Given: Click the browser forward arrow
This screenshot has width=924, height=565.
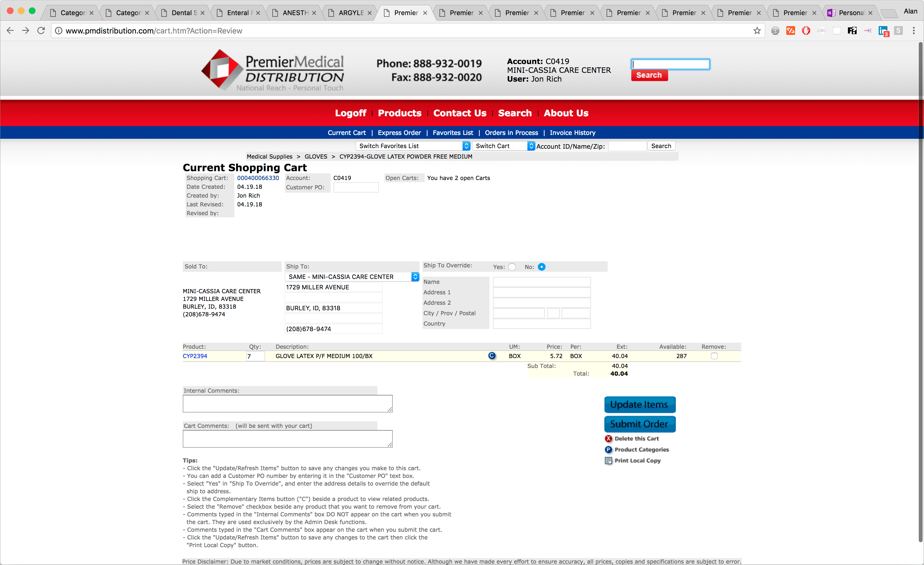Looking at the screenshot, I should tap(26, 31).
